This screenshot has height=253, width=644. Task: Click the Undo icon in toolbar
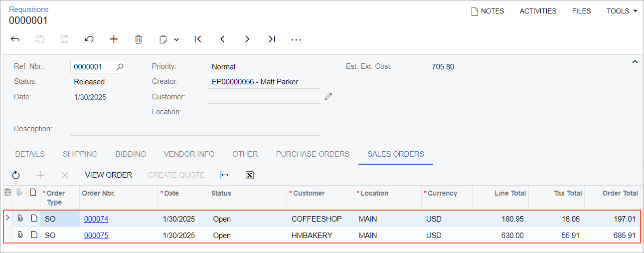[x=89, y=39]
